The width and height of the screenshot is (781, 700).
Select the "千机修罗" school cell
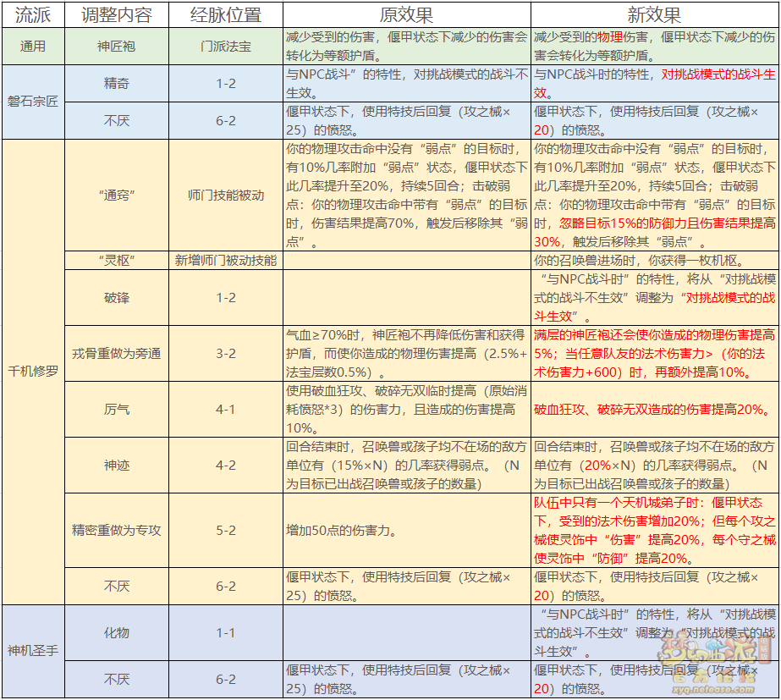33,372
